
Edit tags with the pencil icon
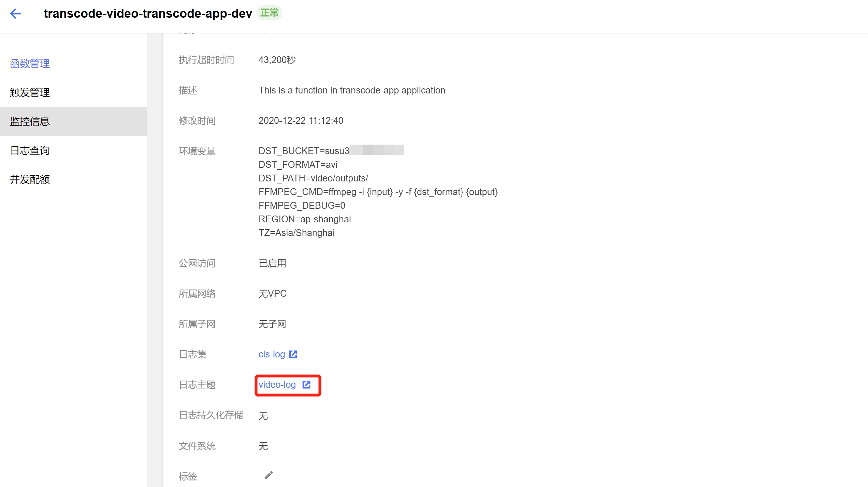tap(269, 475)
